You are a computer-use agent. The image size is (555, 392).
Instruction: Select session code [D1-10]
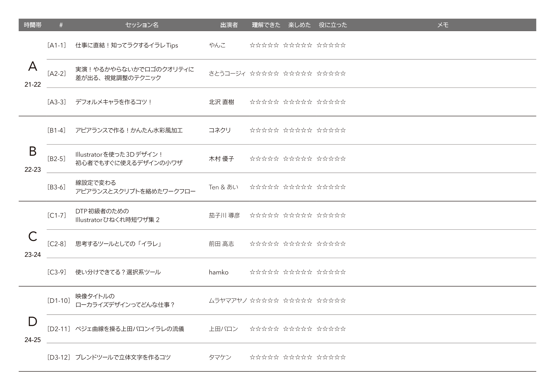pos(59,300)
